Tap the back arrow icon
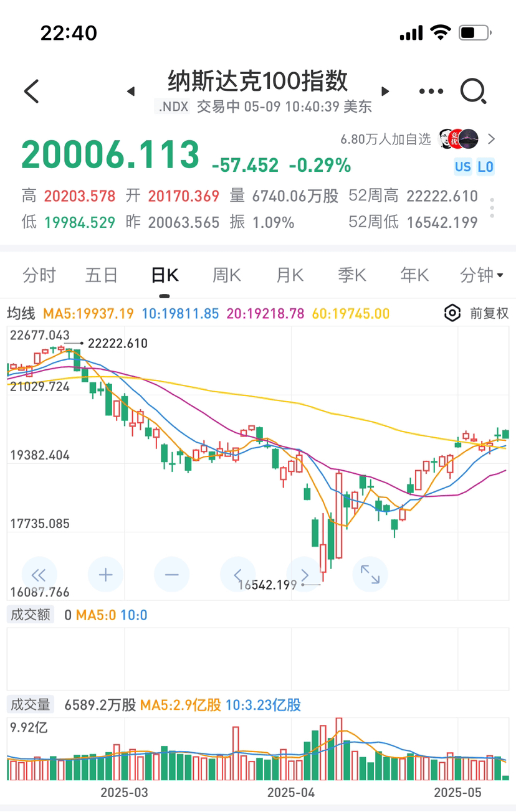516x812 pixels. (x=31, y=92)
